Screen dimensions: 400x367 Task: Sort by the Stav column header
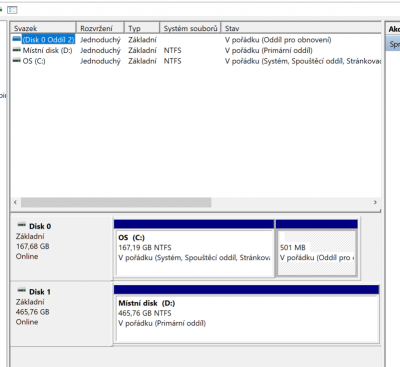click(301, 28)
